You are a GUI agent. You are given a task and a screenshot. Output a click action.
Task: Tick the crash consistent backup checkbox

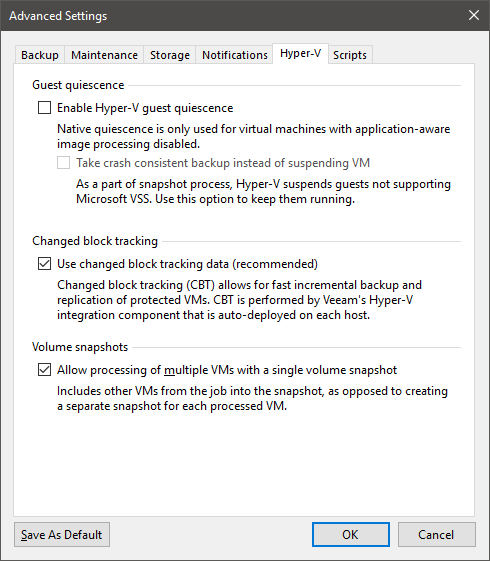click(63, 163)
